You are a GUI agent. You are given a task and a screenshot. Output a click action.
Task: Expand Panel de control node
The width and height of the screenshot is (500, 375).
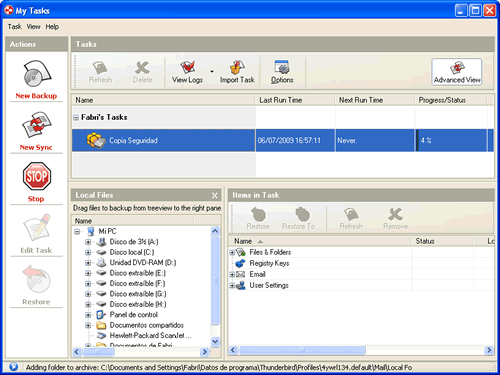pos(88,315)
